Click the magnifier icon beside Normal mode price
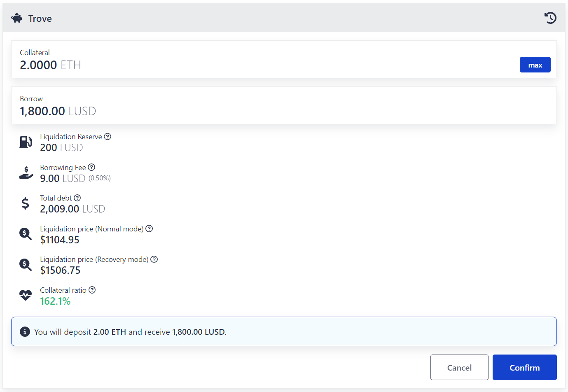Image resolution: width=568 pixels, height=392 pixels. 26,234
